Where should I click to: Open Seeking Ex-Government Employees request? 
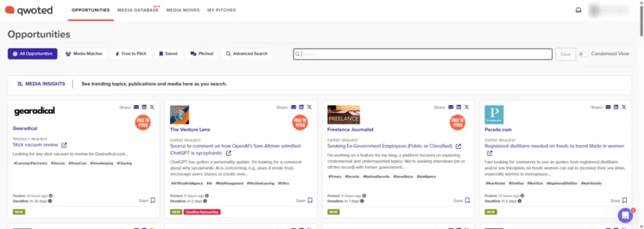coord(390,146)
